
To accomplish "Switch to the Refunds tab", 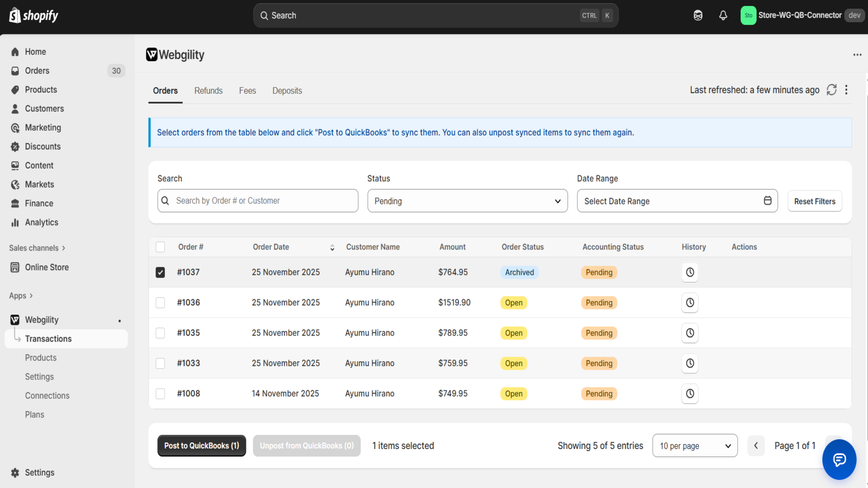I will (x=208, y=91).
